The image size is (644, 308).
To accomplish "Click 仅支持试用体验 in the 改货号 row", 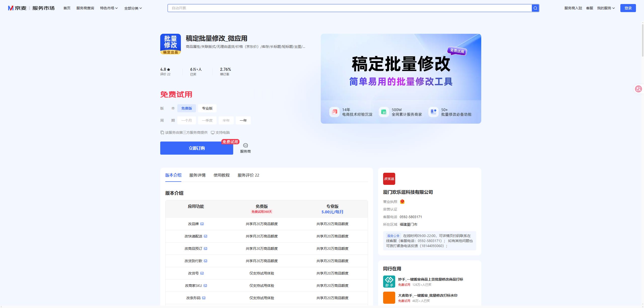I will 262,273.
